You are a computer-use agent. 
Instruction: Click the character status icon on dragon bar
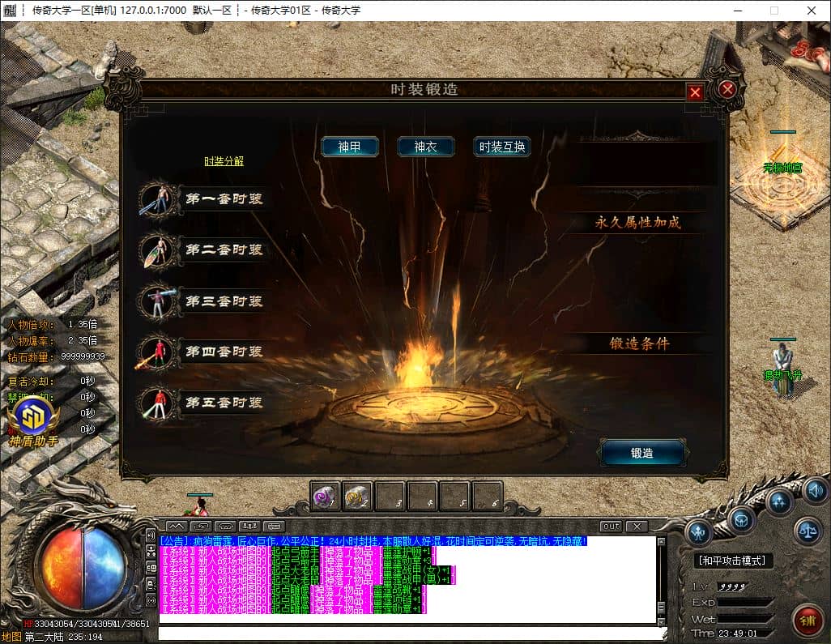pyautogui.click(x=698, y=531)
